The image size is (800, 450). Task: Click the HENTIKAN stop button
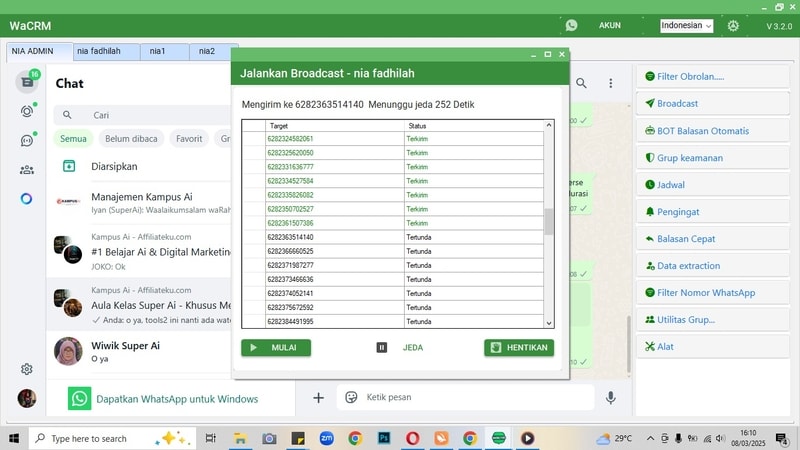[519, 347]
